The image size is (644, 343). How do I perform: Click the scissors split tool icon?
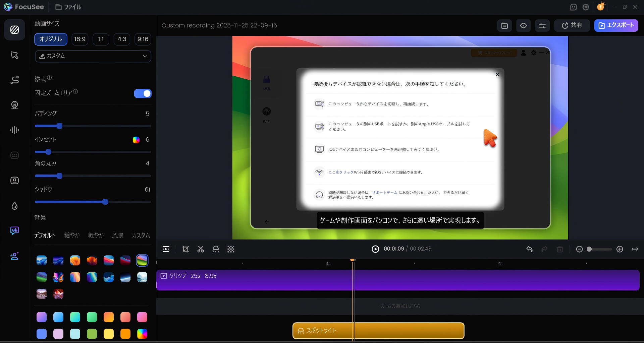pos(201,249)
